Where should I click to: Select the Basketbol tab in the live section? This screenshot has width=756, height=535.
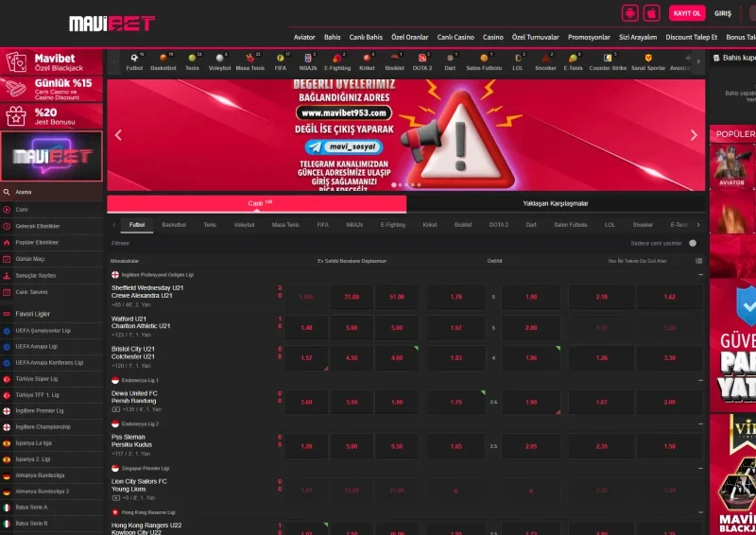174,225
